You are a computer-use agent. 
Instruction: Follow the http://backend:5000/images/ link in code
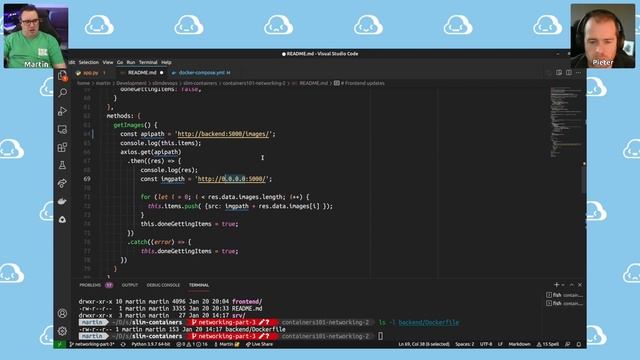click(224, 134)
